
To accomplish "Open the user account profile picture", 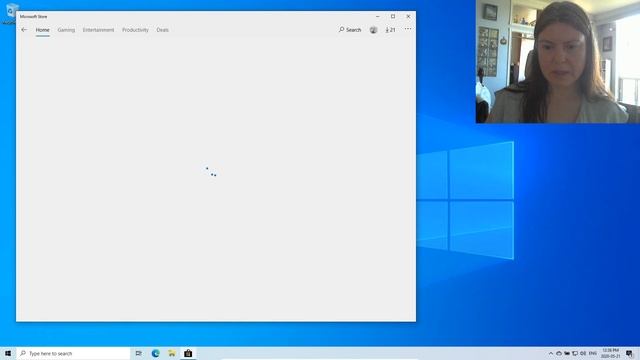I will point(373,30).
